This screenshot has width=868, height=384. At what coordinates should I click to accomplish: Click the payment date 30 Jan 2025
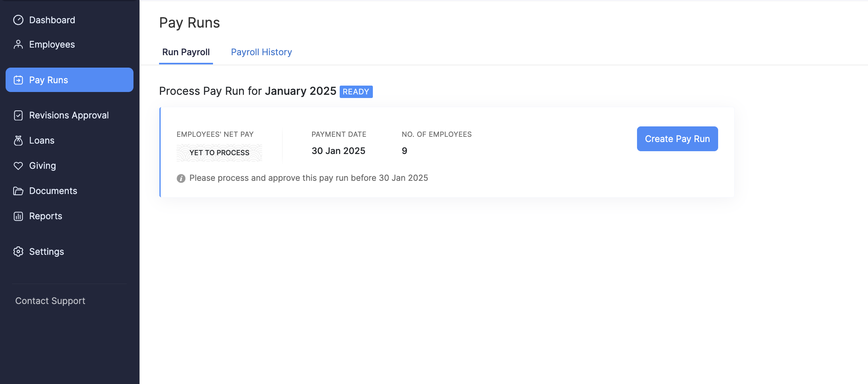[338, 151]
